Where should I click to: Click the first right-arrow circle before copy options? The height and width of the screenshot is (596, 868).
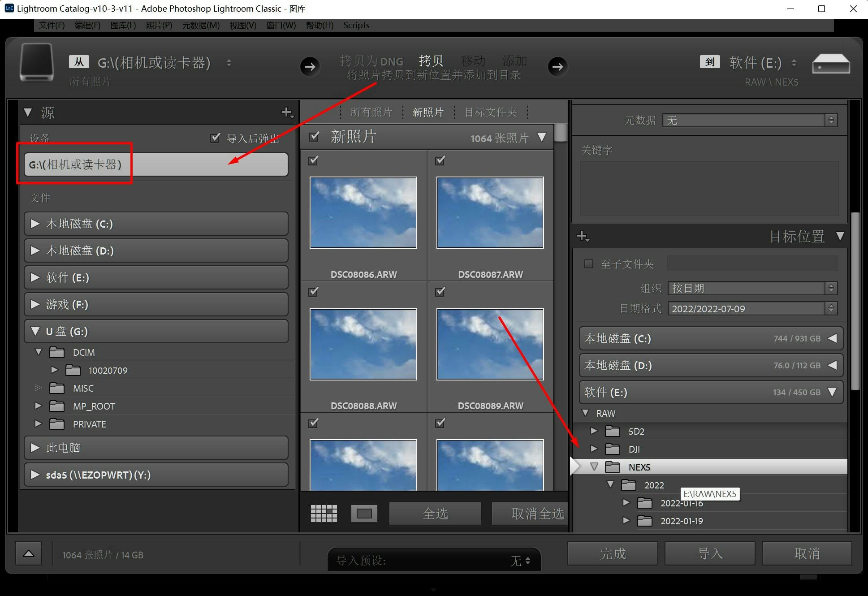(x=310, y=67)
